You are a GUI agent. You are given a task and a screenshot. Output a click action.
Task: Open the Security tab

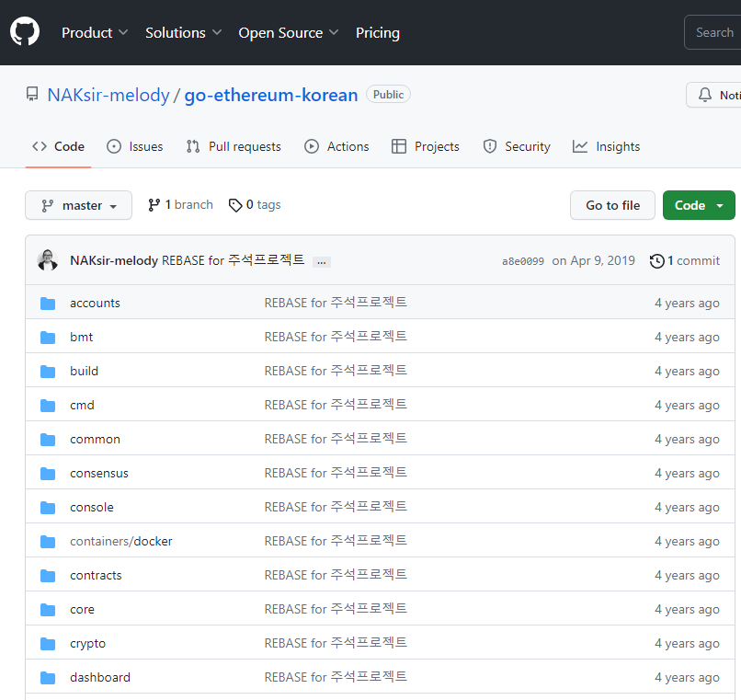click(x=517, y=146)
